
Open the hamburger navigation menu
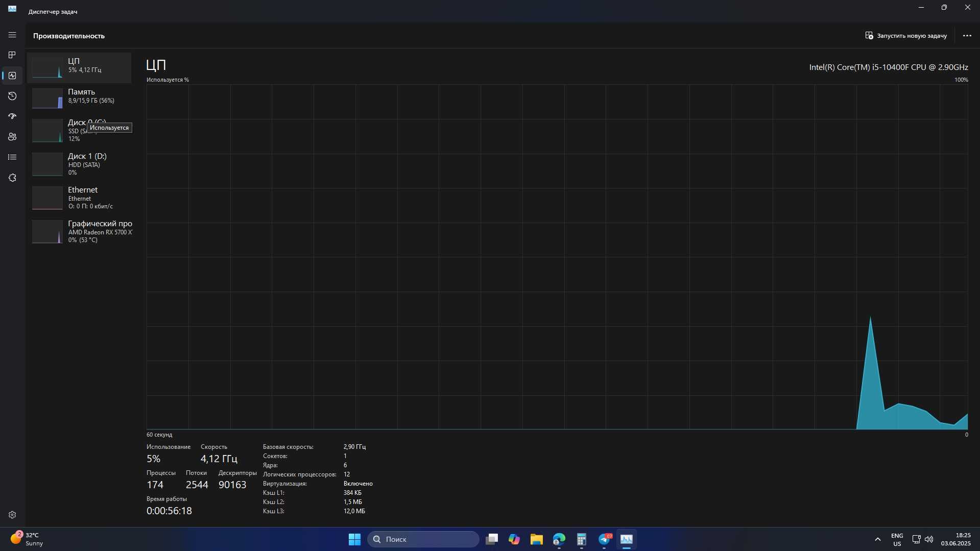pyautogui.click(x=12, y=35)
